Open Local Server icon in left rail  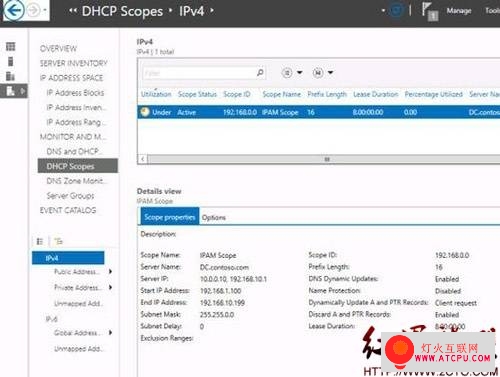[11, 61]
